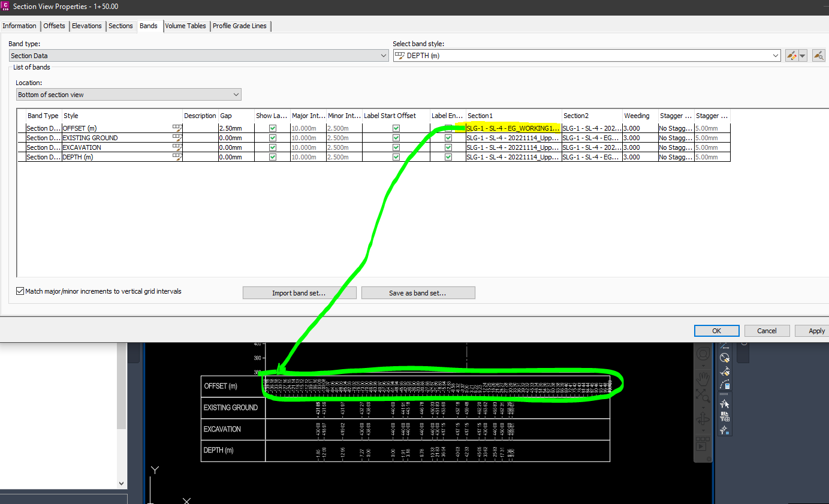
Task: Select the highlighted Section1 cell for OFFSET
Action: [513, 128]
